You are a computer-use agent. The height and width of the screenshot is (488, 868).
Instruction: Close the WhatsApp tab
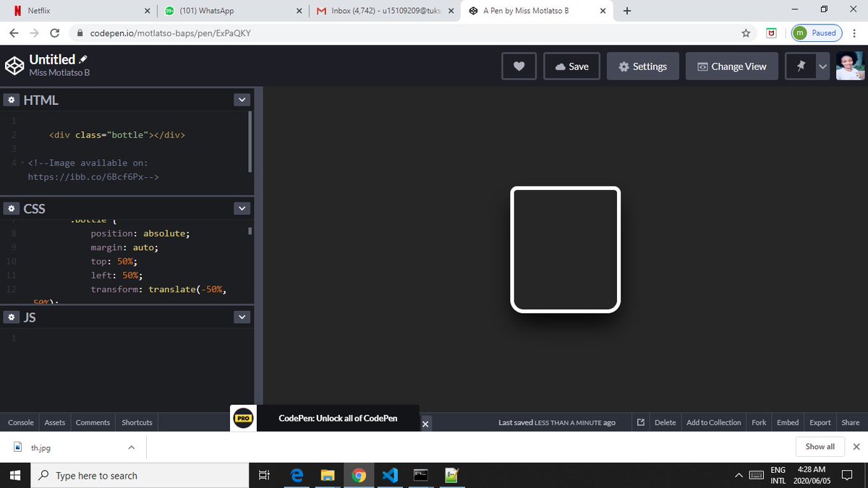point(299,11)
